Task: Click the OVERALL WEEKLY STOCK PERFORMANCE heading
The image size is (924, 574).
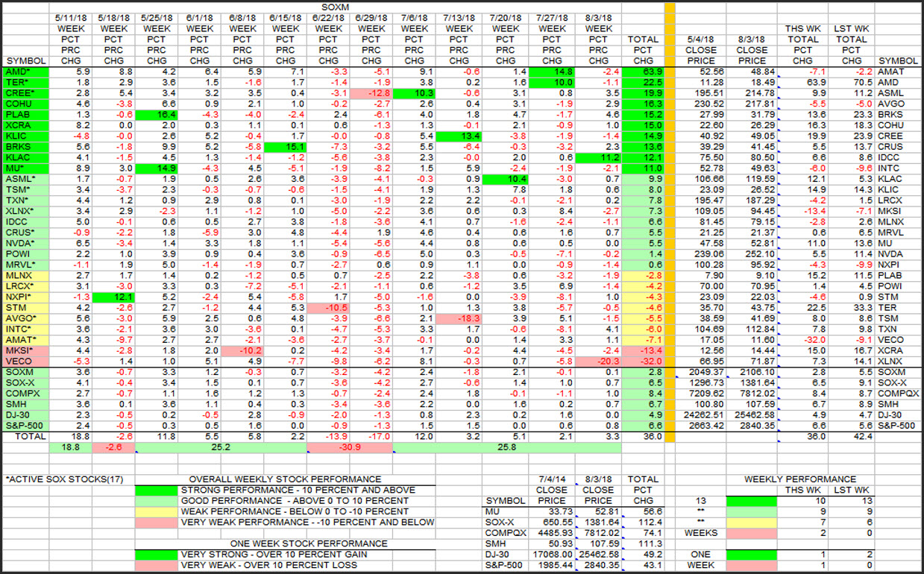Action: (x=285, y=479)
